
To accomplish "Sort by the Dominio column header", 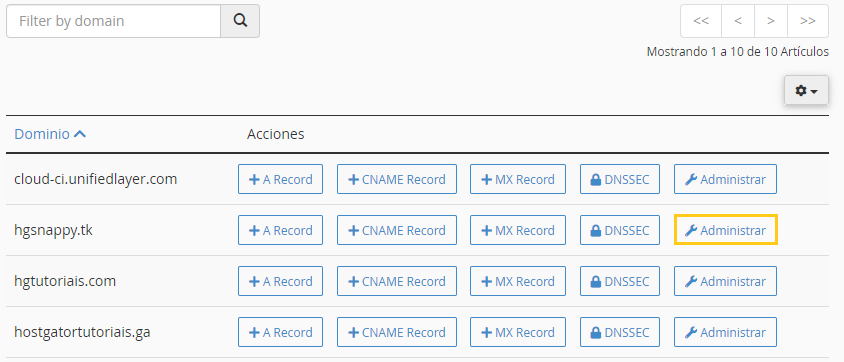I will coord(50,134).
